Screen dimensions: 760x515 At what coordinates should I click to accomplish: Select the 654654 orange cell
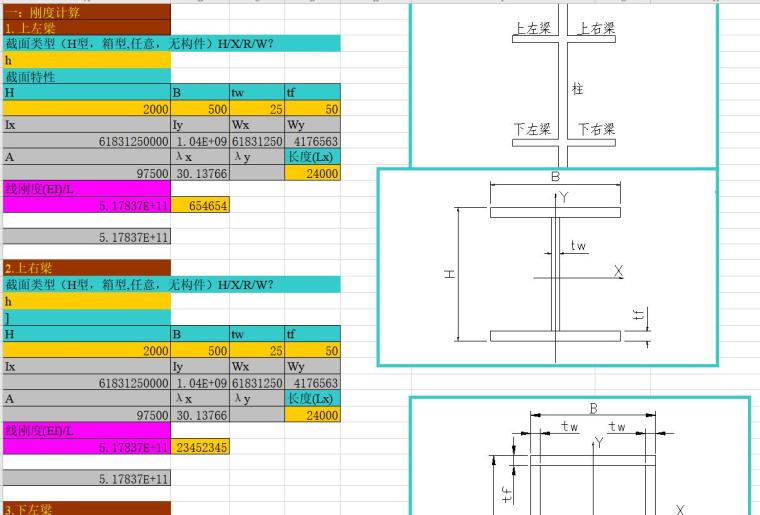click(x=201, y=205)
